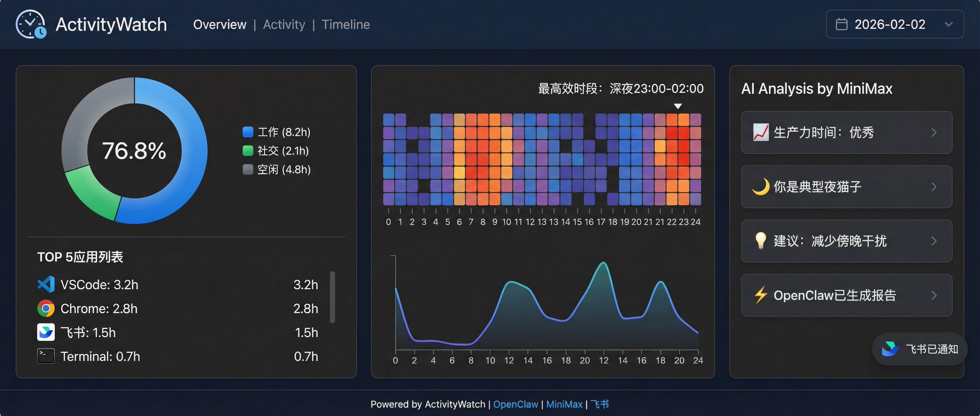Image resolution: width=980 pixels, height=416 pixels.
Task: Click the Chrome: 2.8h row label
Action: (x=99, y=308)
